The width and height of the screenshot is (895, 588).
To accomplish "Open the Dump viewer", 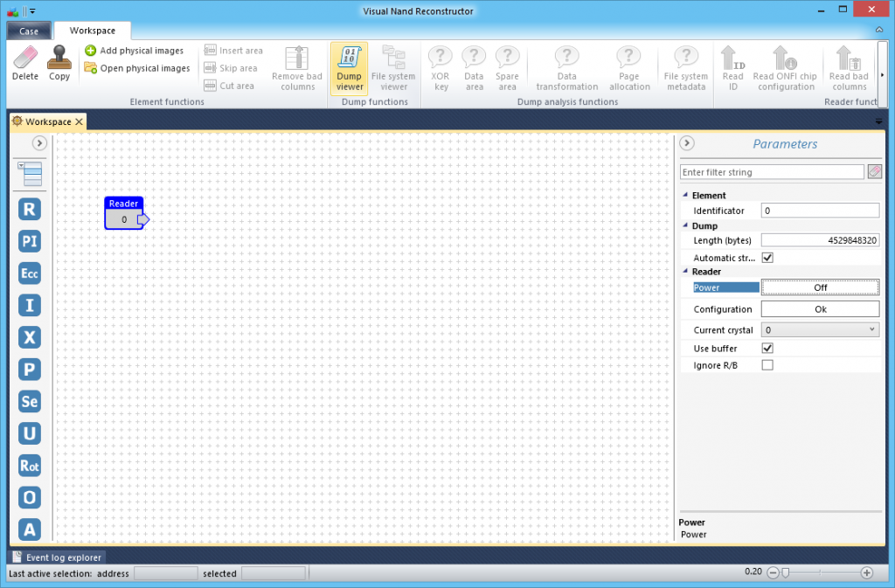I will [x=350, y=68].
